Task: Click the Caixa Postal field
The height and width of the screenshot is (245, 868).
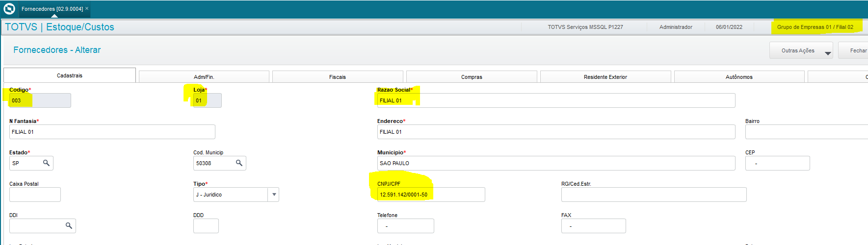Action: click(35, 195)
